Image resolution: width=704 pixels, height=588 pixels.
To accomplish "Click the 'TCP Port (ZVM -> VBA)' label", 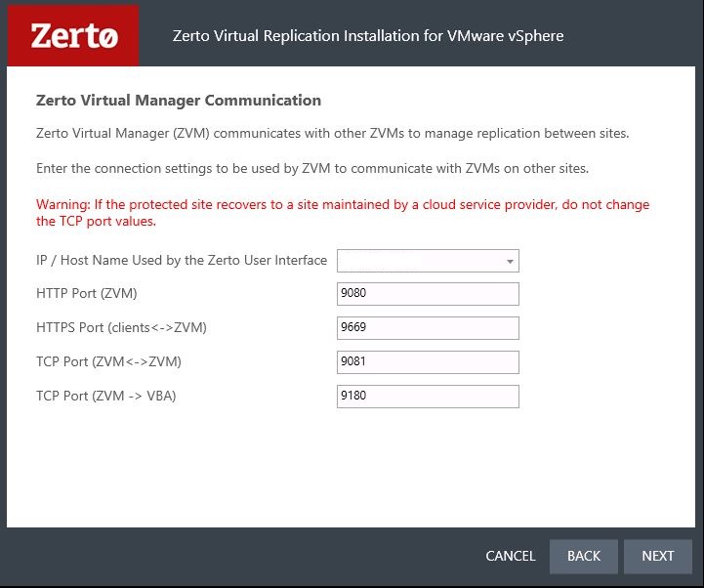I will 106,396.
